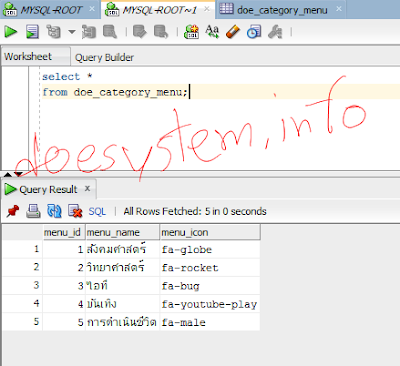Click the SQL History icon
The height and width of the screenshot is (366, 400).
254,32
